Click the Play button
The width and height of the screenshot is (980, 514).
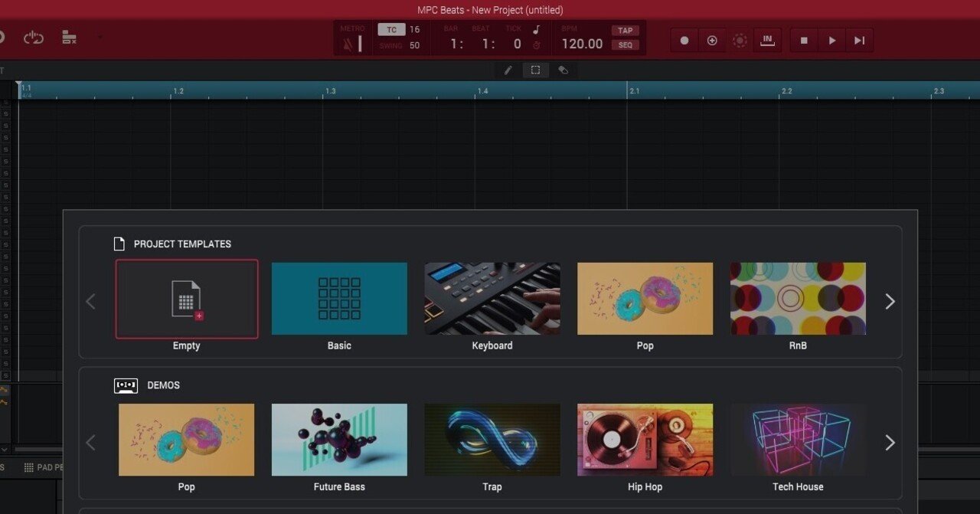click(x=831, y=41)
